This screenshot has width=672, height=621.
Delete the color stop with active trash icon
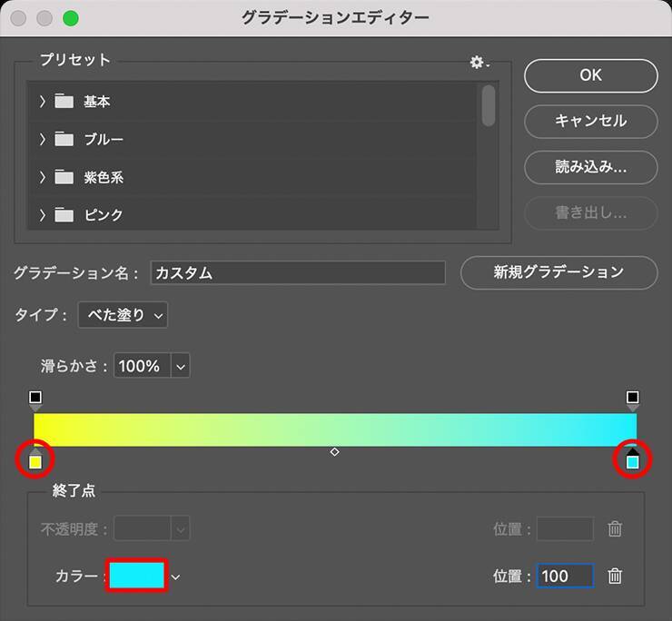[x=615, y=576]
